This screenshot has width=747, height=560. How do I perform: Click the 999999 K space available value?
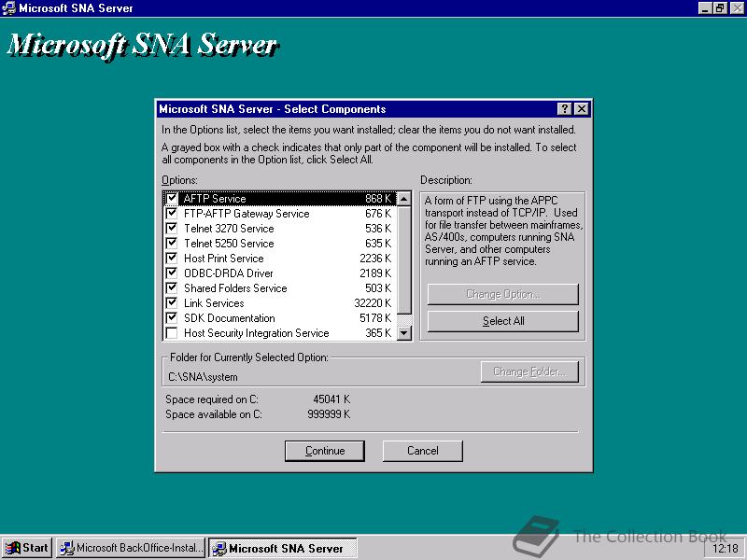[x=329, y=414]
